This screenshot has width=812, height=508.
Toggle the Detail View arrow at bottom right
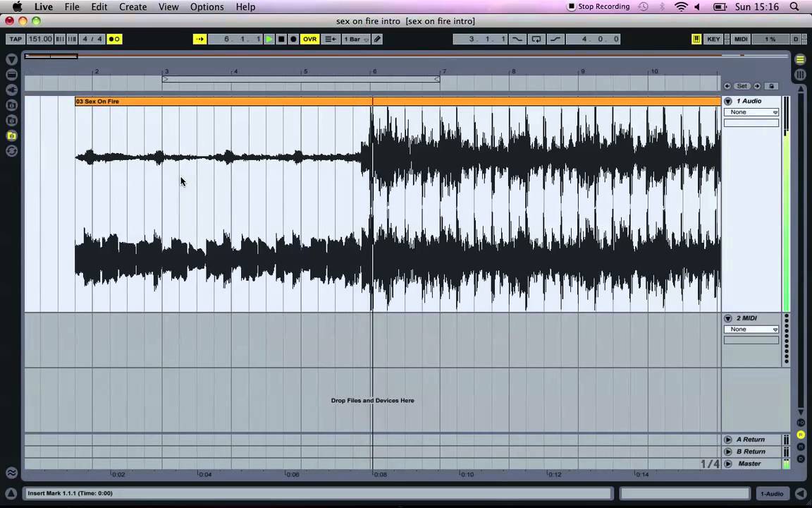click(801, 493)
